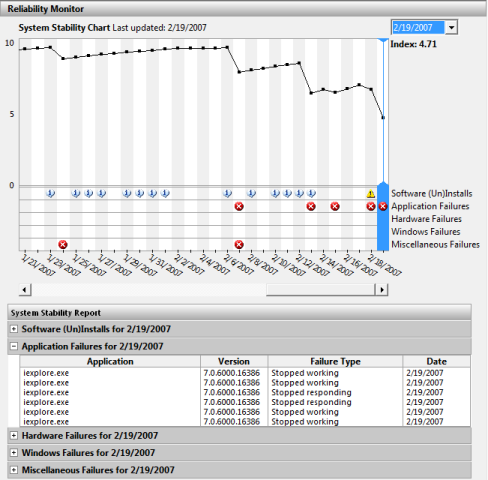Click the software install info icon for 2/6/2007
Screen dimensions: 488x480
[227, 193]
